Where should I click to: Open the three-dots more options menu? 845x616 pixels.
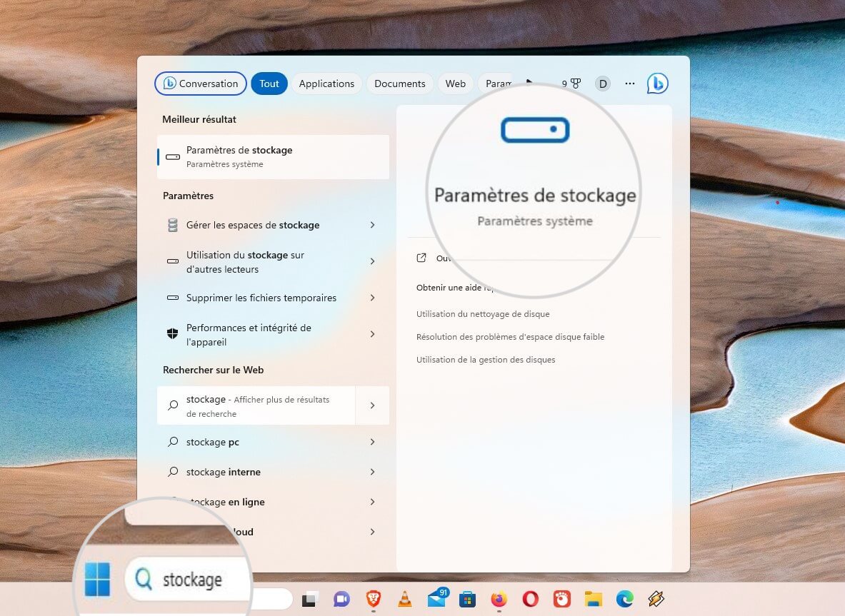tap(629, 84)
